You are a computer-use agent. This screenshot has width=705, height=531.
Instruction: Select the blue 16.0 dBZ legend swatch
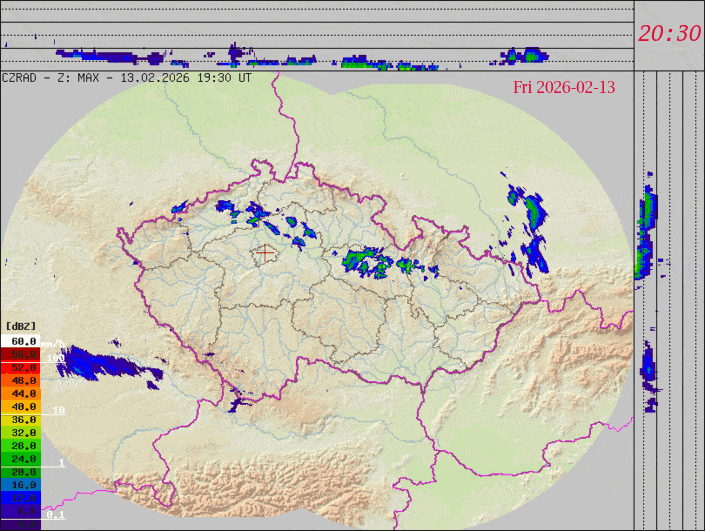click(x=20, y=484)
